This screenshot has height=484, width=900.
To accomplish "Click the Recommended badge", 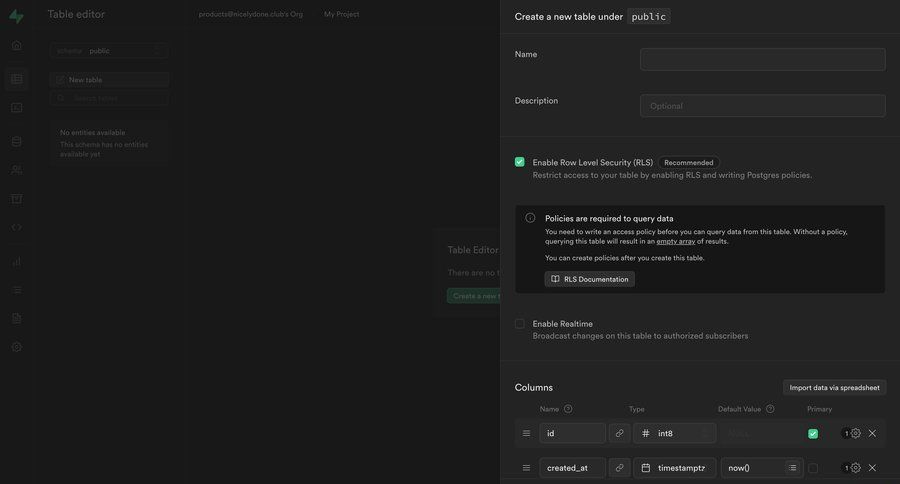I will [688, 162].
